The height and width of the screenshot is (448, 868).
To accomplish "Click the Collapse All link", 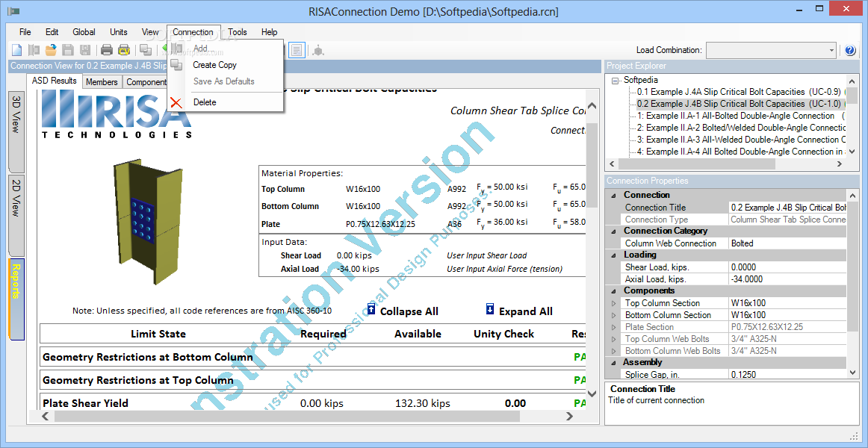I will [x=409, y=311].
